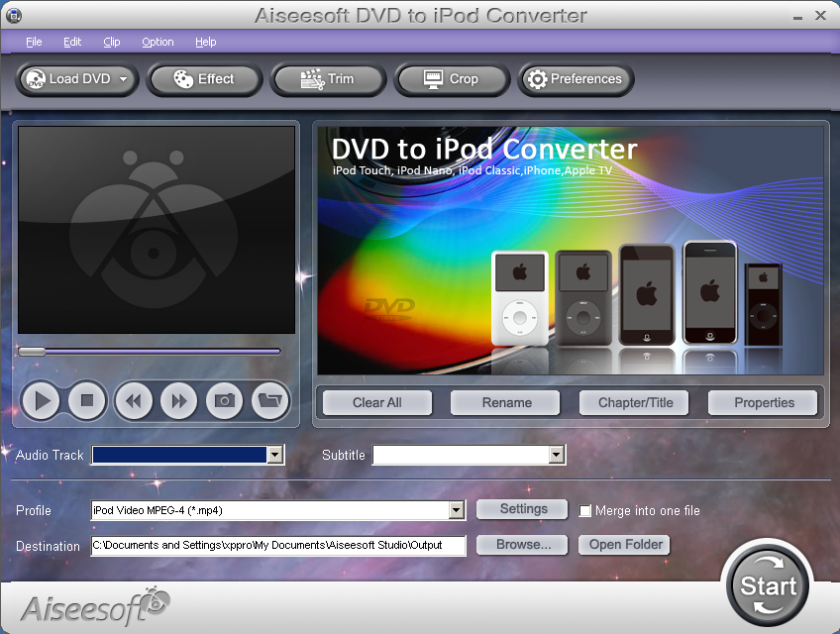Viewport: 840px width, 634px height.
Task: Open the Effect tool
Action: (x=204, y=79)
